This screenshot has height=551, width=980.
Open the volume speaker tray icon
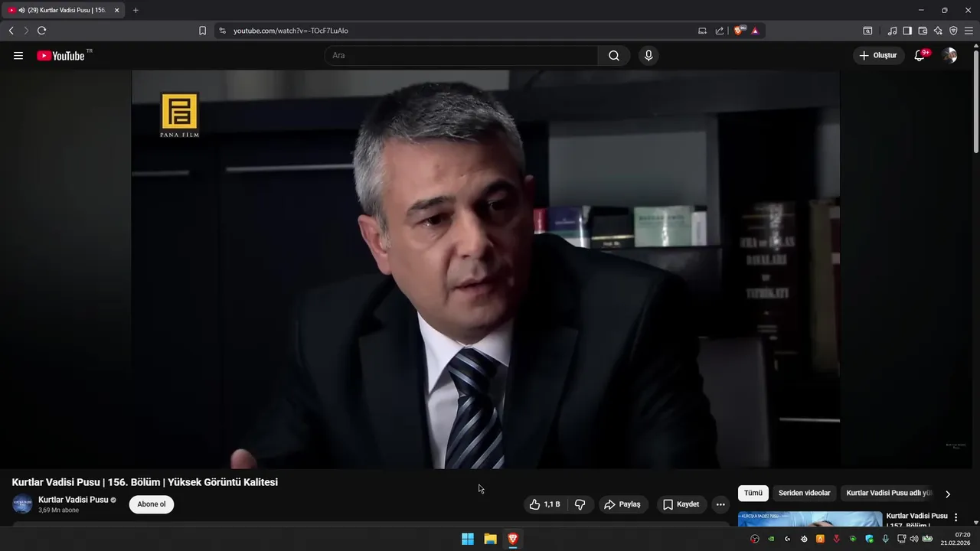pyautogui.click(x=914, y=539)
